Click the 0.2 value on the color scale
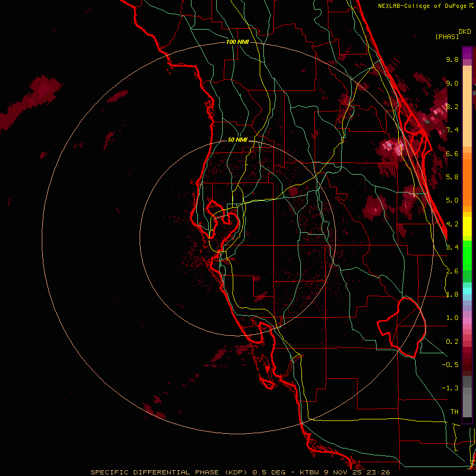476x476 pixels. click(x=452, y=342)
